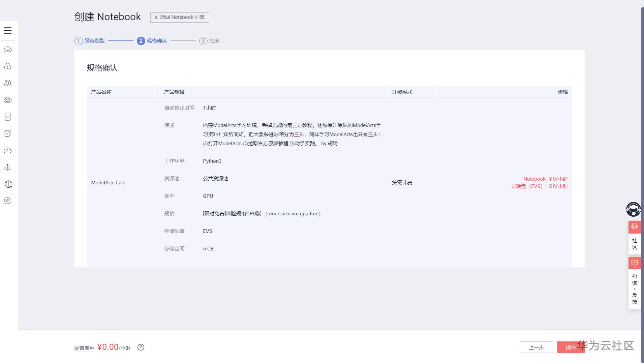The width and height of the screenshot is (644, 364).
Task: Click the Python3 work environment value
Action: (212, 161)
